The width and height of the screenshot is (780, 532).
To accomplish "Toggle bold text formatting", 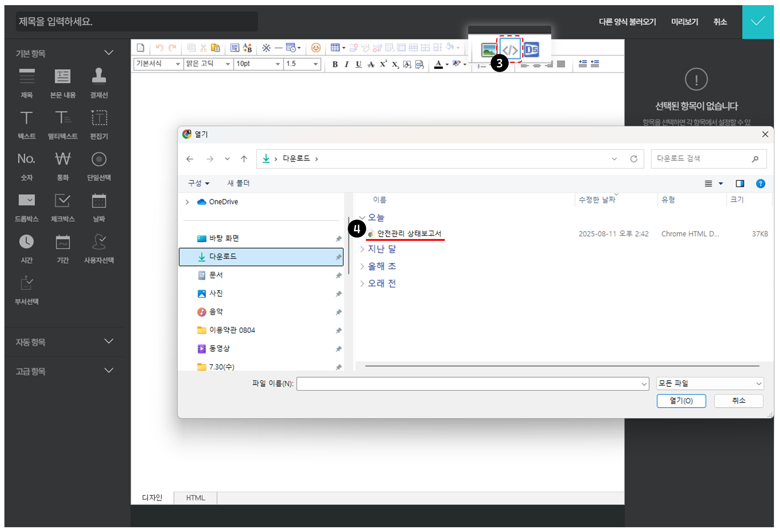I will coord(335,64).
